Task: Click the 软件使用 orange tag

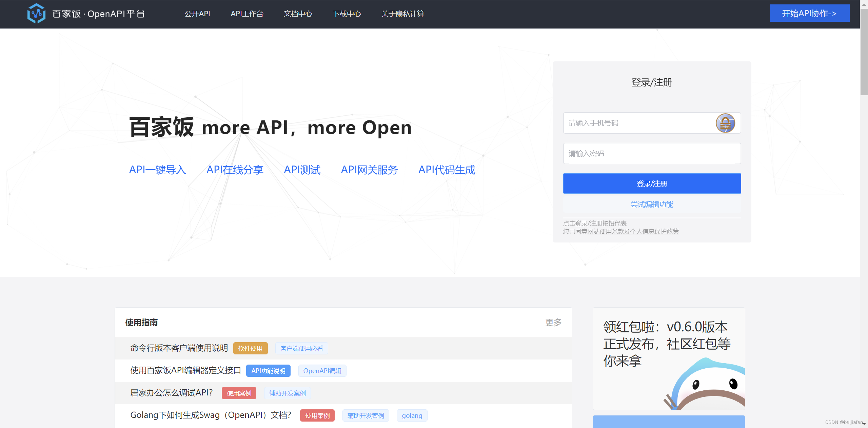Action: (250, 348)
